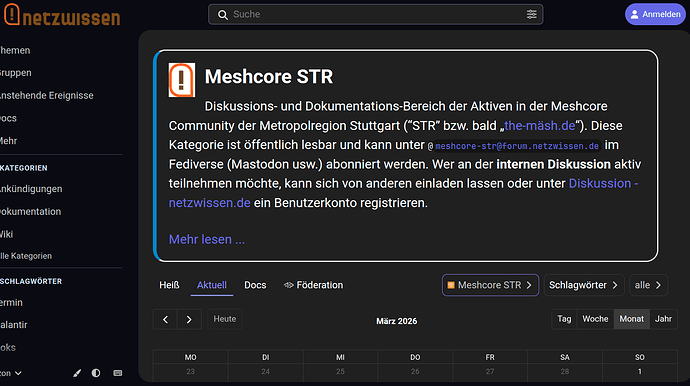
Task: Open the Schlagwörter tag dropdown
Action: coord(584,285)
